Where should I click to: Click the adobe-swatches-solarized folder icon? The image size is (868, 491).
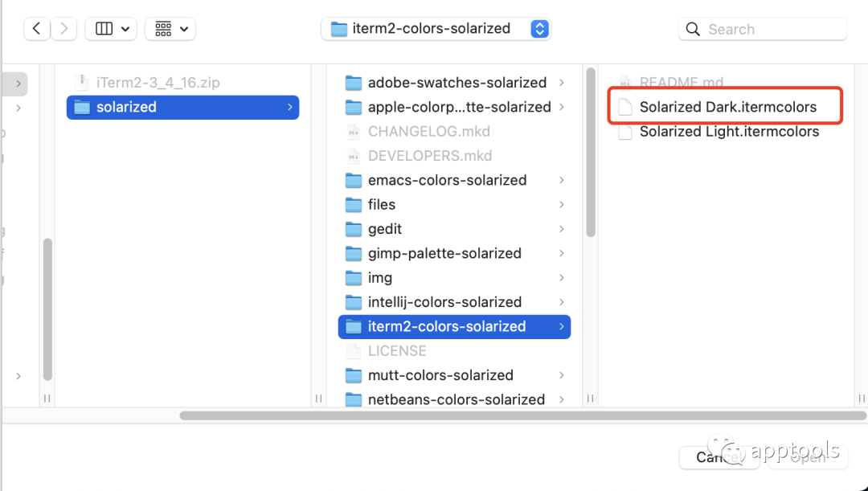(x=354, y=83)
